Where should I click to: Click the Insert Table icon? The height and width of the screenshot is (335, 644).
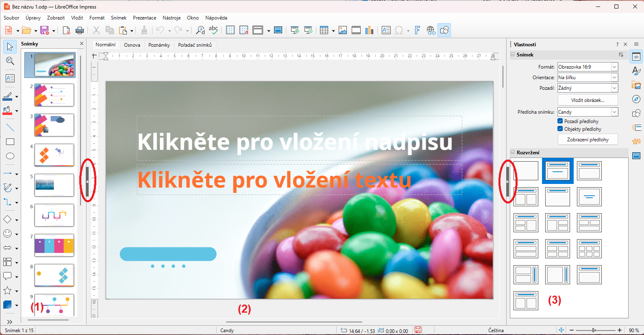pyautogui.click(x=324, y=30)
